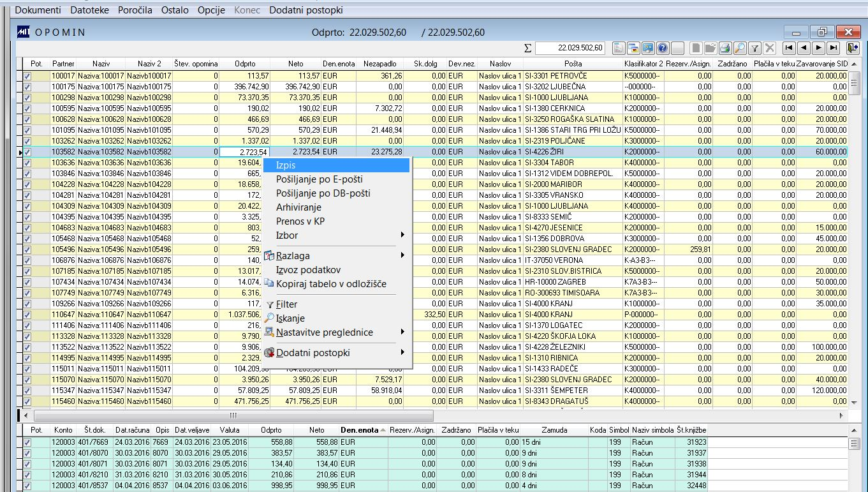Click the help question mark toolbar icon
Screen dimensions: 868x492
[662, 48]
